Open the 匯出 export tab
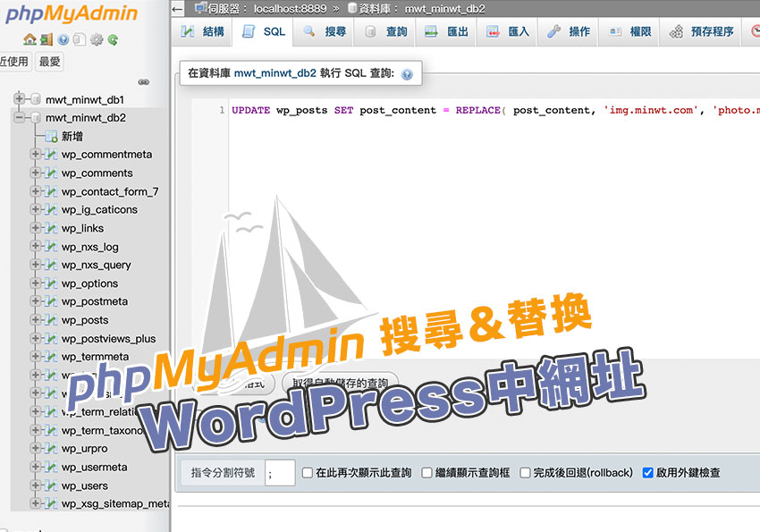Screen dimensions: 760x532 click(446, 32)
